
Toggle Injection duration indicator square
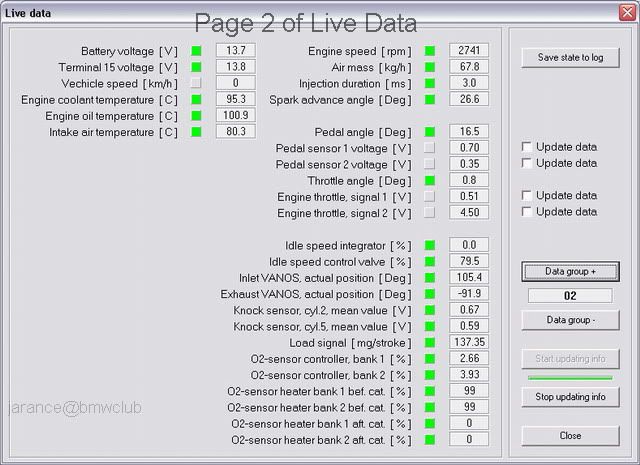(x=430, y=83)
